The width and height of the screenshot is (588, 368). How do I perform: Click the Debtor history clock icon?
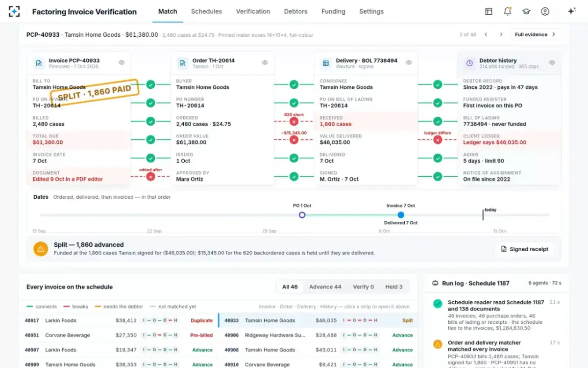point(469,63)
